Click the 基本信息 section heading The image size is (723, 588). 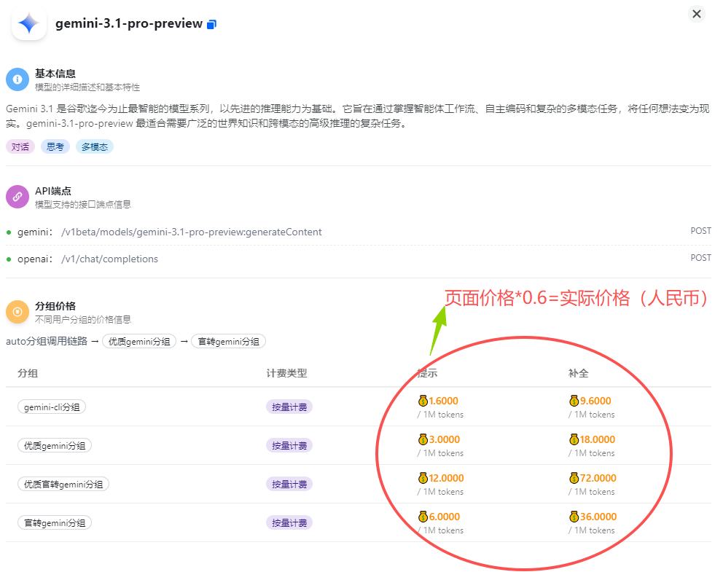[55, 74]
